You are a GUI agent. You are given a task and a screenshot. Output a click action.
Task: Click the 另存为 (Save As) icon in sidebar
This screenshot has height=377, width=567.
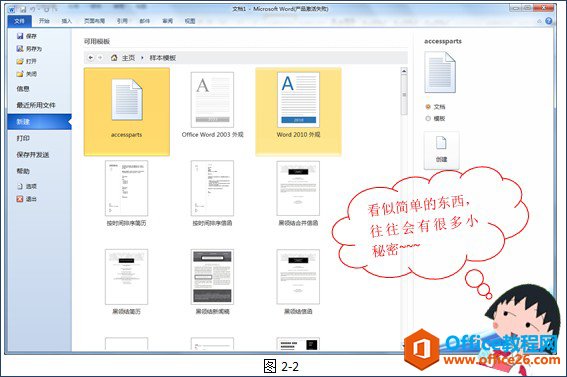click(20, 48)
